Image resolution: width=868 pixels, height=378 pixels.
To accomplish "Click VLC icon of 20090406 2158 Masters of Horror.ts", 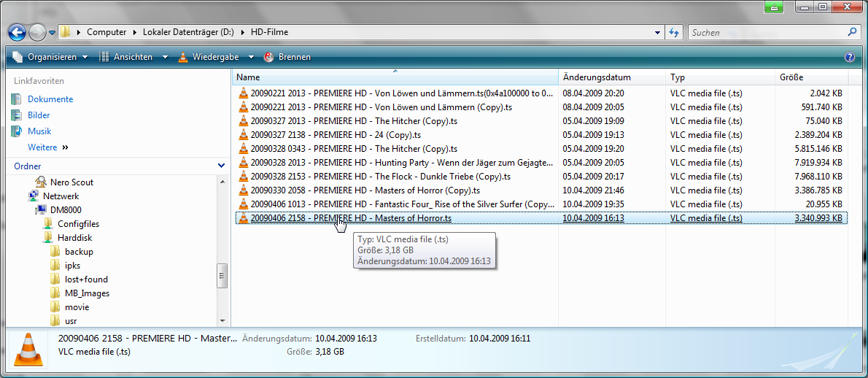I will (244, 218).
